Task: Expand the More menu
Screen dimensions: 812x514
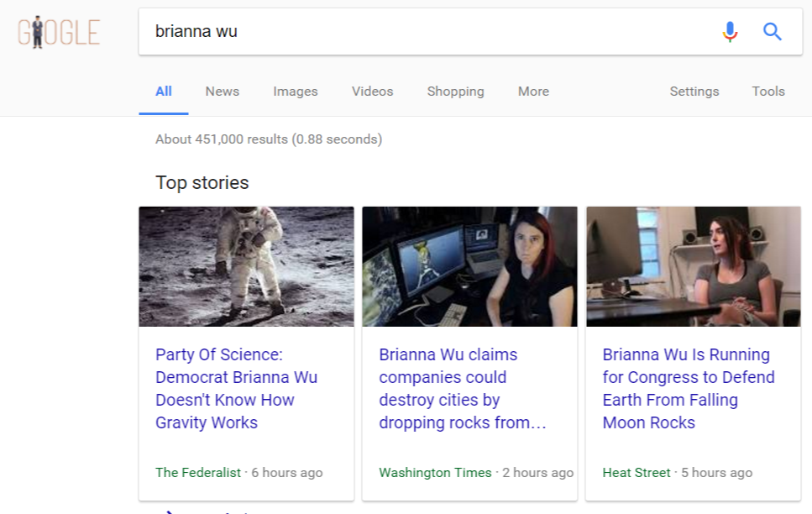Action: pyautogui.click(x=533, y=92)
